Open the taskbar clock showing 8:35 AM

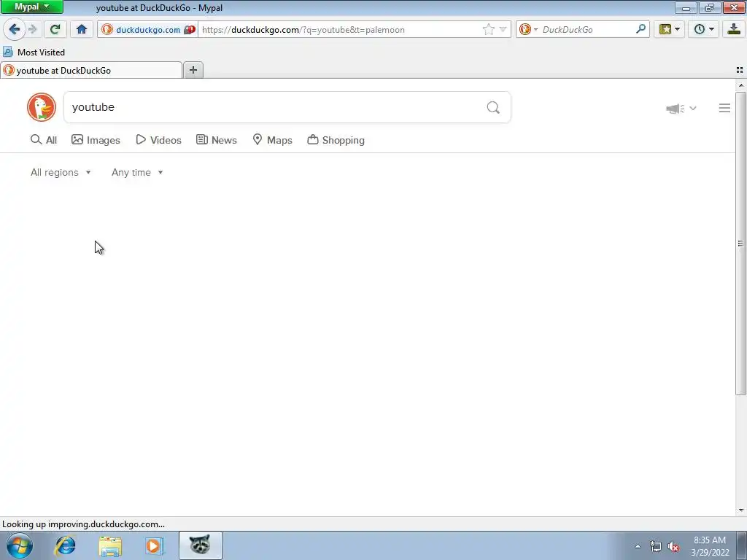click(710, 546)
